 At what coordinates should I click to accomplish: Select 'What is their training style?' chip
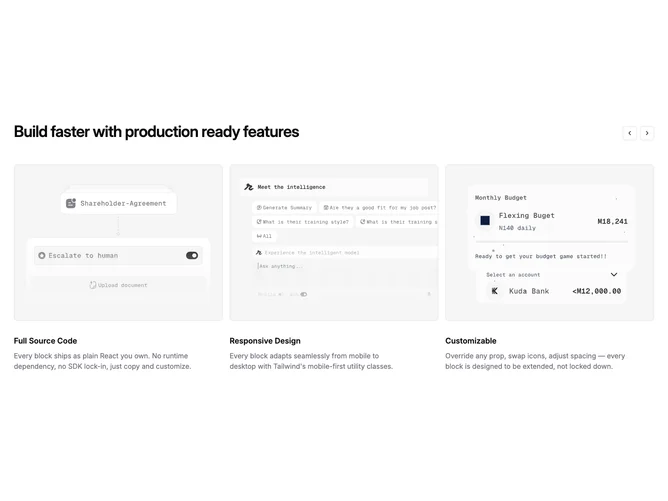pos(302,222)
